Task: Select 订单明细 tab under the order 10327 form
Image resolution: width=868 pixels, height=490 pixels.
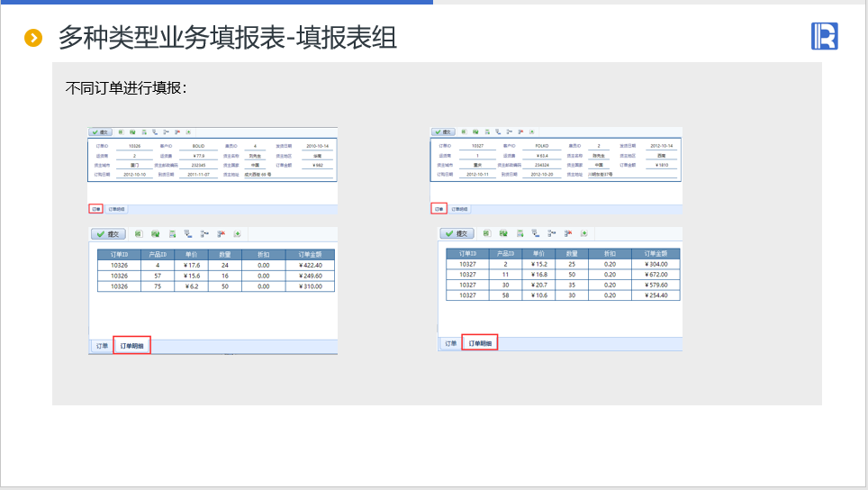Action: tap(459, 209)
